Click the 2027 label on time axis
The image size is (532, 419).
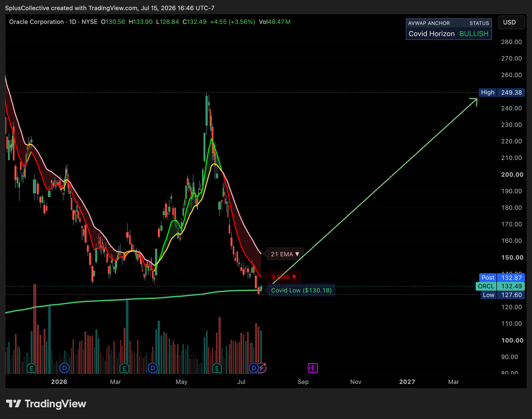407,382
